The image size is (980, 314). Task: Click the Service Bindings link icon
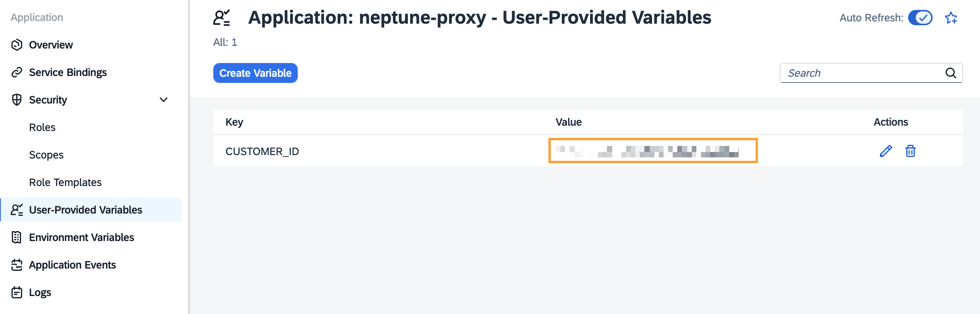click(16, 72)
